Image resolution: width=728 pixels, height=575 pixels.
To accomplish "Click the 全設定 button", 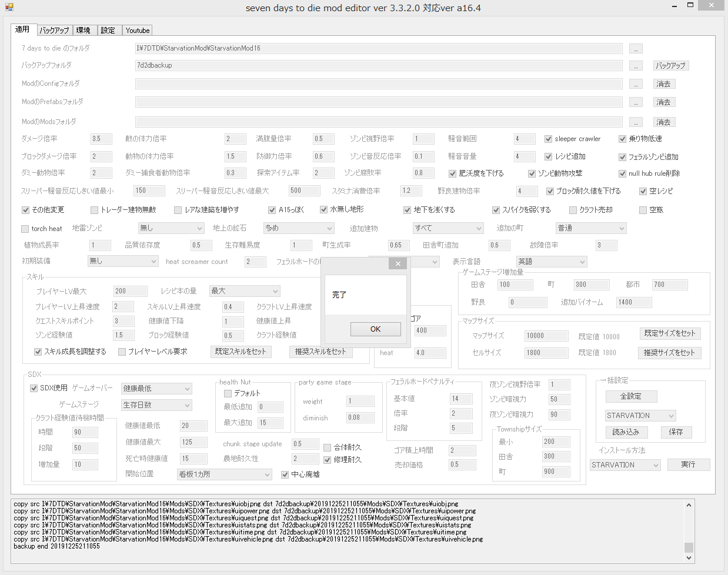I will click(x=631, y=396).
